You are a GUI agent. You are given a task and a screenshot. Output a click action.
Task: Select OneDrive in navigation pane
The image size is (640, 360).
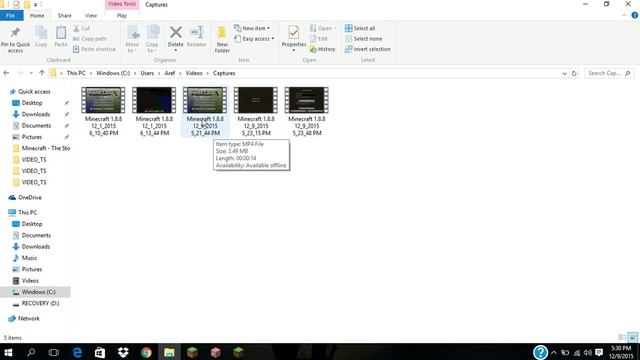pos(29,198)
